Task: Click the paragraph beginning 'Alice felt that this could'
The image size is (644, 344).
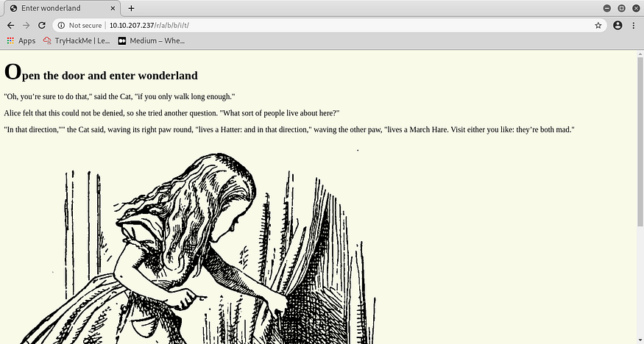Action: pyautogui.click(x=171, y=113)
